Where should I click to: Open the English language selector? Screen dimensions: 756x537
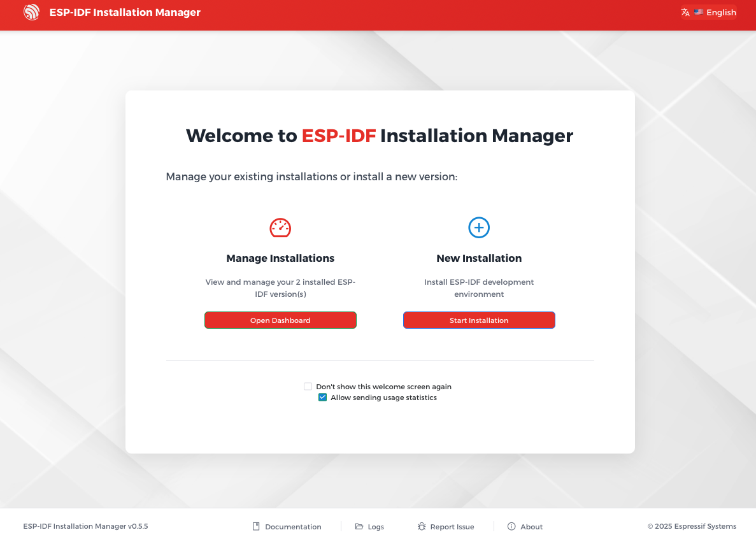tap(720, 12)
